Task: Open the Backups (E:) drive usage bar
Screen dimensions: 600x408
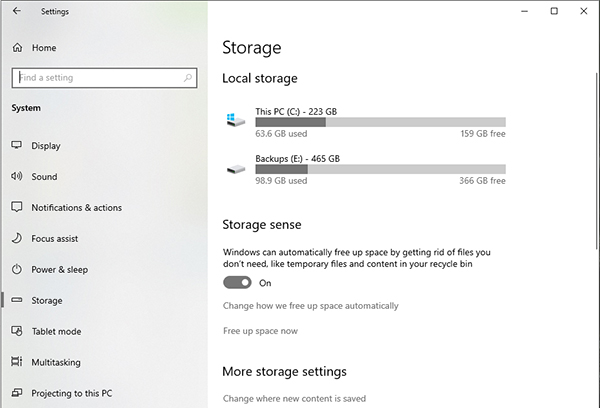Action: [x=380, y=169]
